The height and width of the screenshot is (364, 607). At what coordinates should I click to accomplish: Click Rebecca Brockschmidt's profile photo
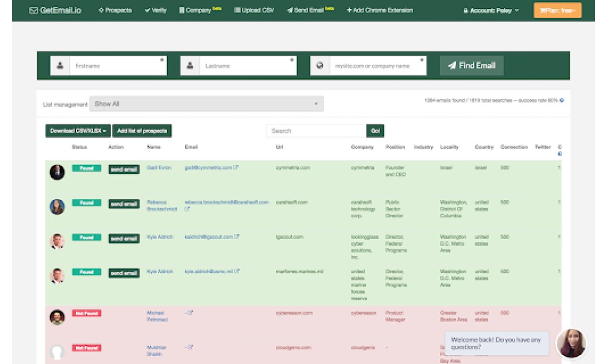tap(57, 207)
